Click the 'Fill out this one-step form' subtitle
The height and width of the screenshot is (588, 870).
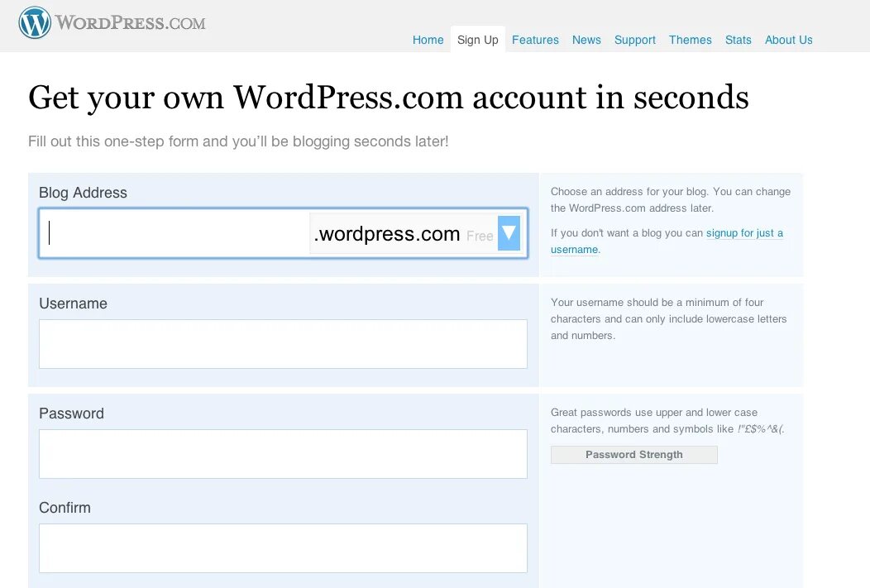point(238,141)
